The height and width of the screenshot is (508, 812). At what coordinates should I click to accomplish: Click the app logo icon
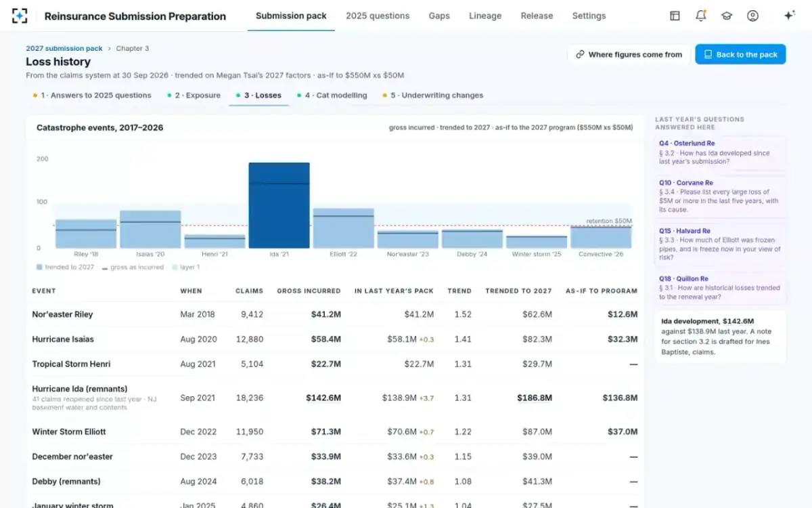point(20,16)
